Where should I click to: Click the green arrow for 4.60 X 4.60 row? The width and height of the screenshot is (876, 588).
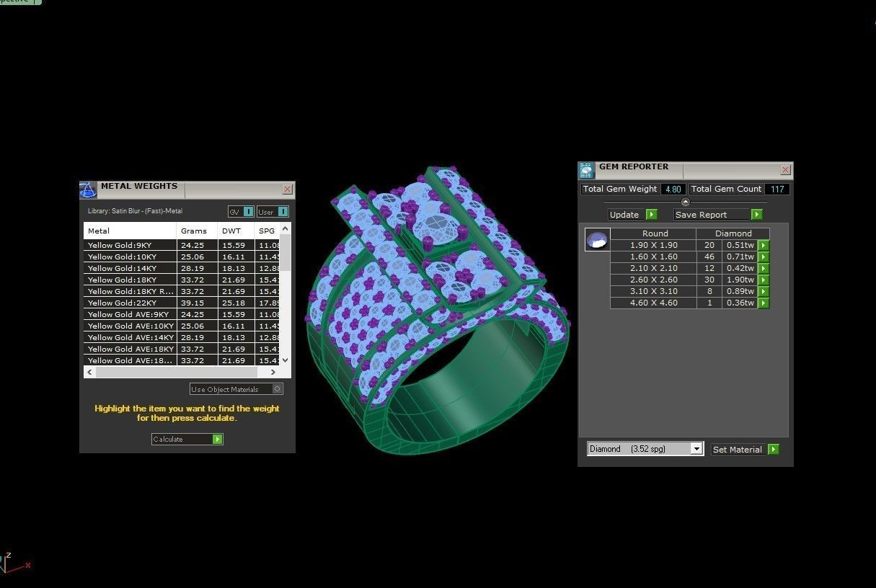point(764,303)
